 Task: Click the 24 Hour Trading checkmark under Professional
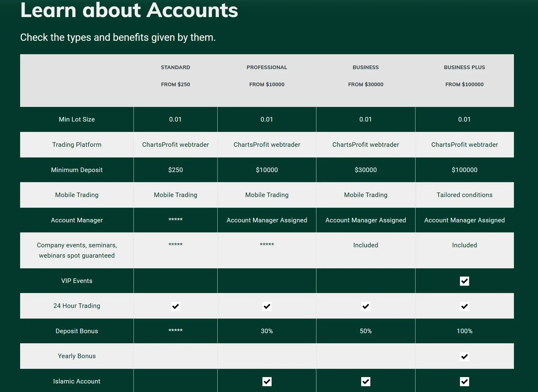(267, 306)
